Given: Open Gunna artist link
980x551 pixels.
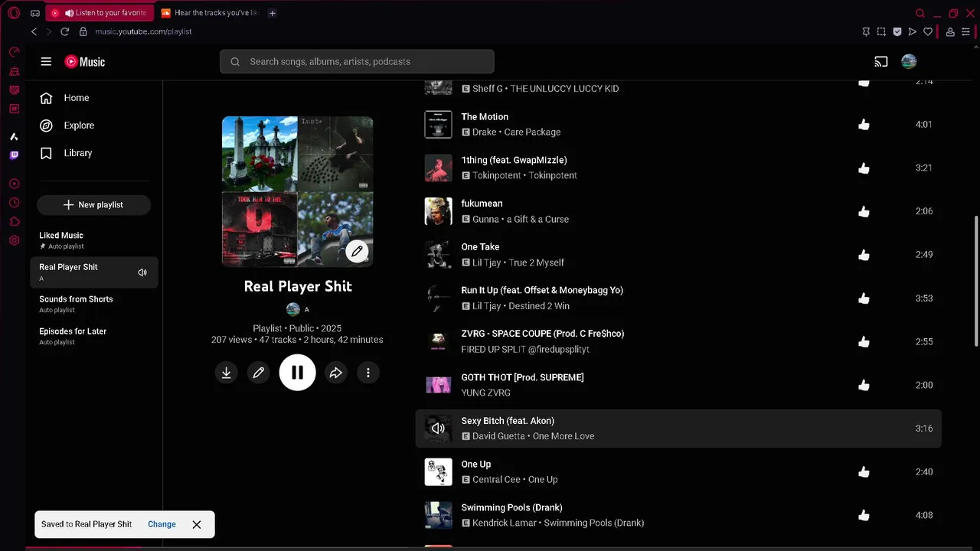Looking at the screenshot, I should tap(485, 219).
